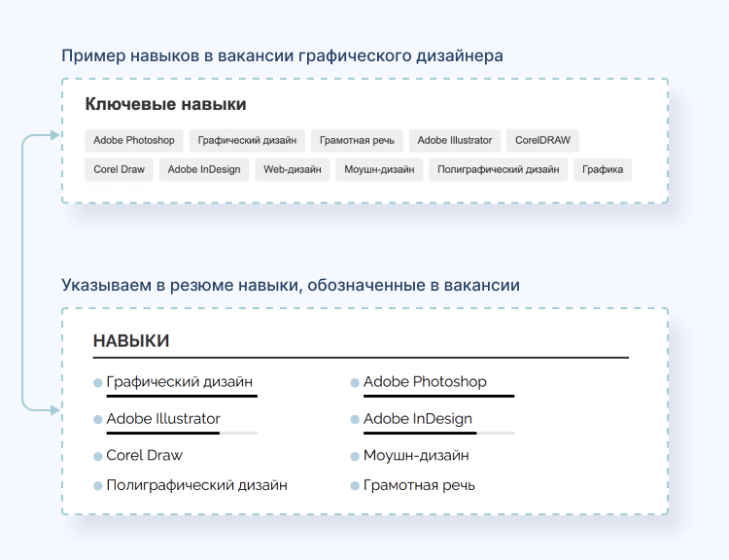Pick the Web-дизайн tag

pyautogui.click(x=293, y=170)
